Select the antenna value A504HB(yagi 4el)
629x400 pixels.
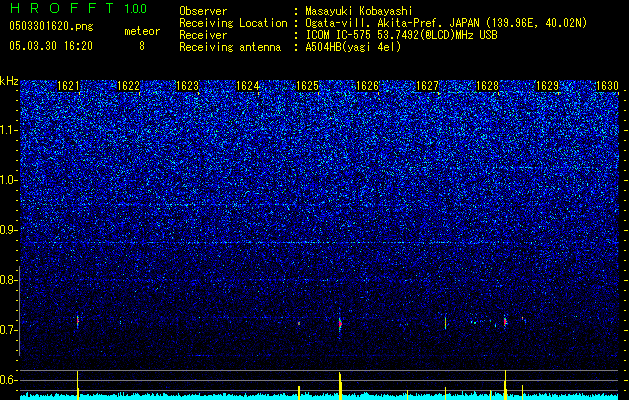353,47
